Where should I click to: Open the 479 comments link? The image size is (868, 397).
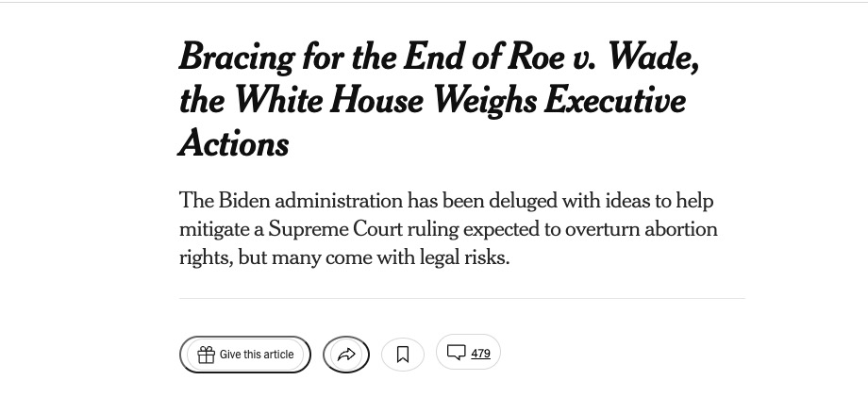(x=480, y=353)
